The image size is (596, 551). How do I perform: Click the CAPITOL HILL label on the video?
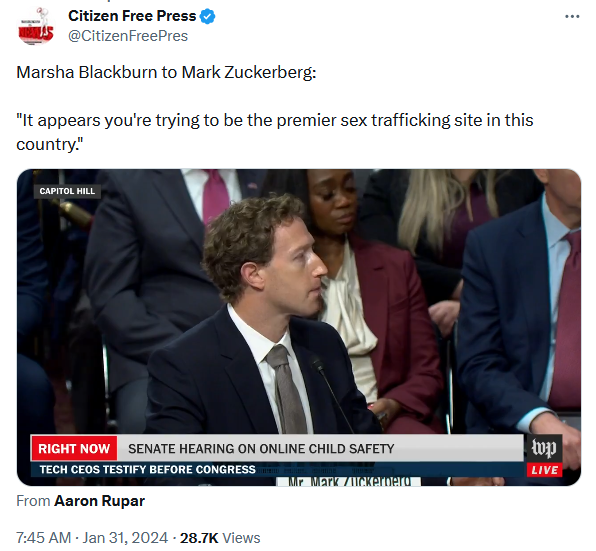[x=67, y=191]
